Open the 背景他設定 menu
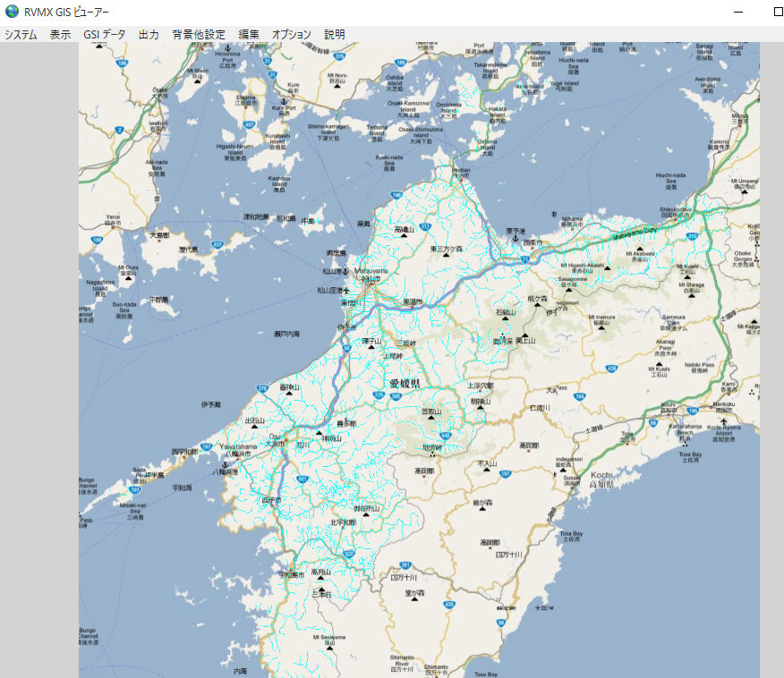Image resolution: width=784 pixels, height=678 pixels. coord(199,34)
